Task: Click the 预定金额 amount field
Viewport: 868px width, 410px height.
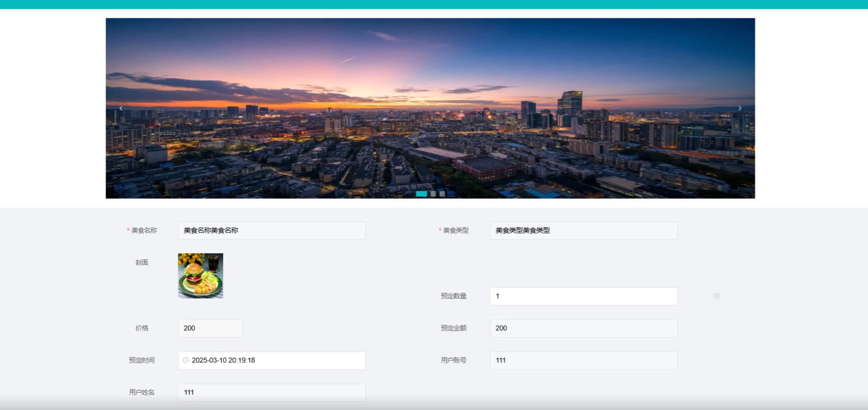Action: point(583,328)
